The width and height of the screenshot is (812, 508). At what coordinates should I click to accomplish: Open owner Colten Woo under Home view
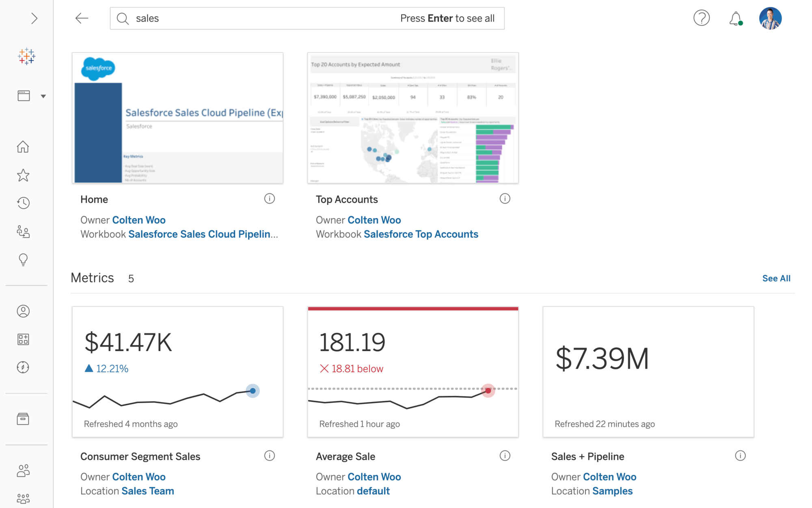click(x=139, y=220)
